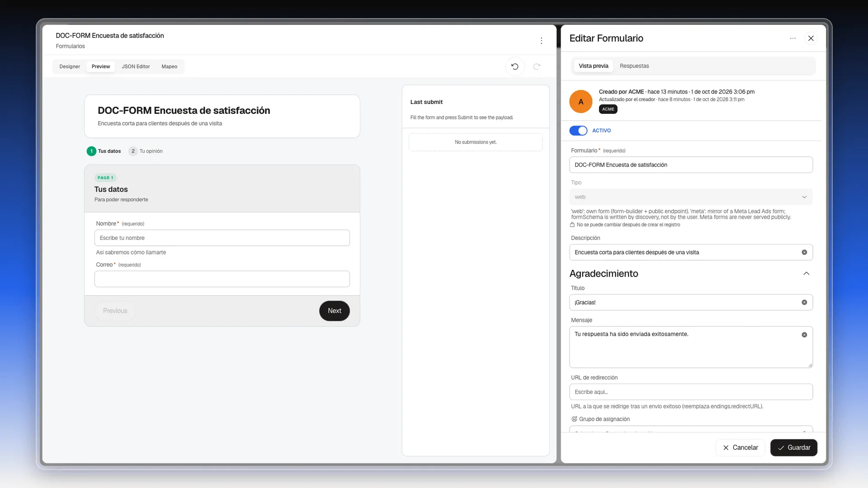Collapse the Agradecimiento section
The image size is (868, 488).
(807, 273)
